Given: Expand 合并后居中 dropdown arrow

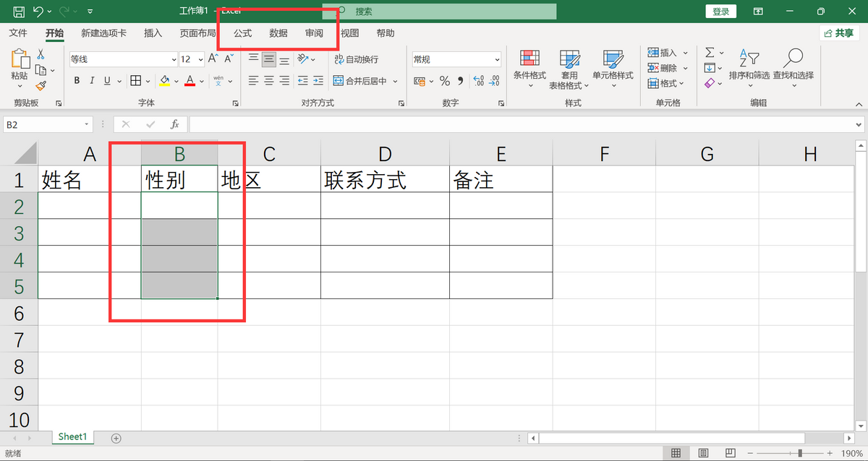Looking at the screenshot, I should pos(396,81).
